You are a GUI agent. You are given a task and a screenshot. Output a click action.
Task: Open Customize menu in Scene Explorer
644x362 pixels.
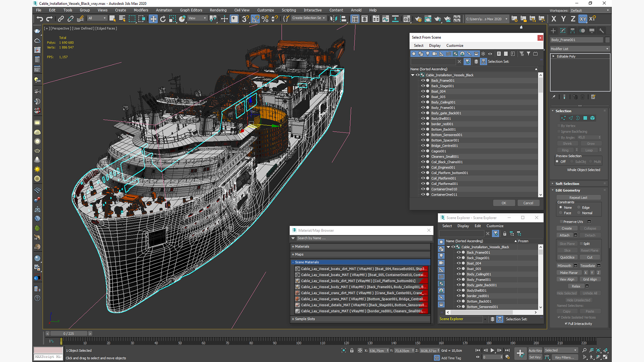[495, 226]
